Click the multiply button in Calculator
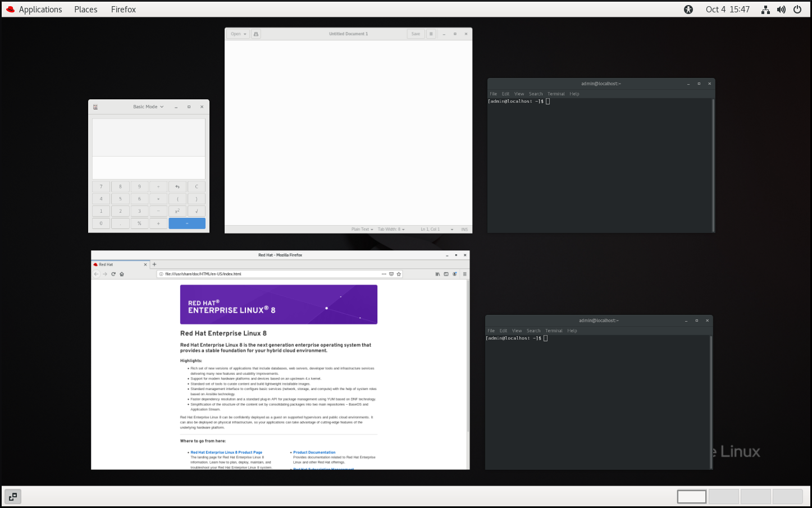 158,199
